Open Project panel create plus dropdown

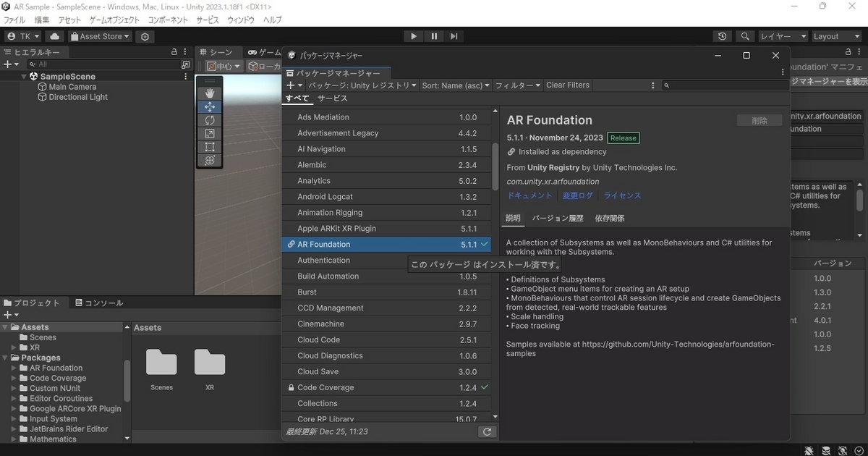coord(11,315)
